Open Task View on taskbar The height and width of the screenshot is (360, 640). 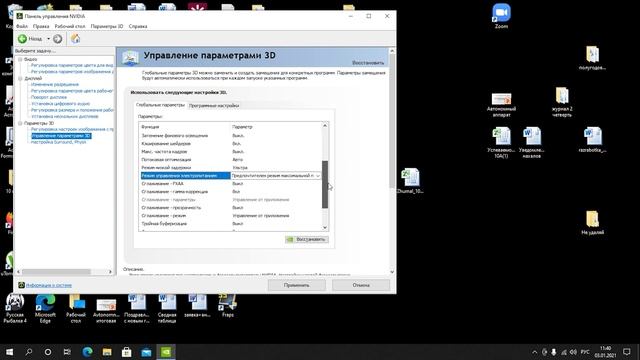point(67,351)
